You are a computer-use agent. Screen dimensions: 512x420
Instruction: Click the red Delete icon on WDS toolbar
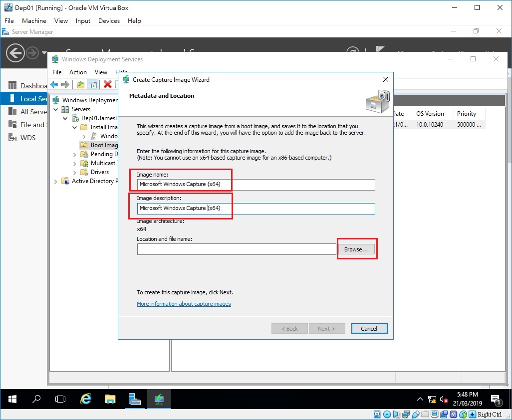click(108, 84)
